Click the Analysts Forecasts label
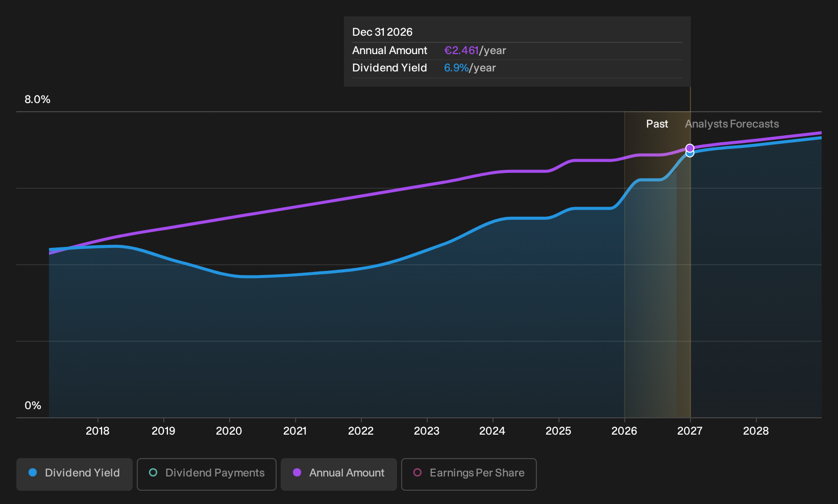 coord(732,124)
